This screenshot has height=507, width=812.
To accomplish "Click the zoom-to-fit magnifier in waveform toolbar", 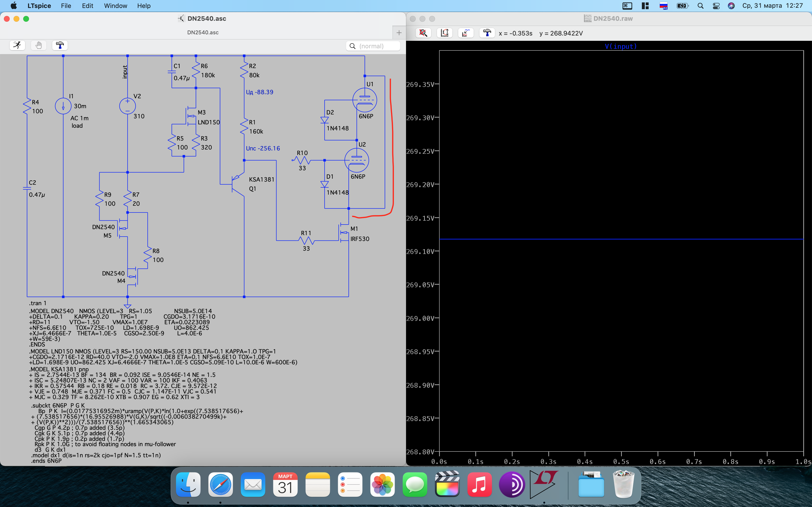I will (423, 33).
